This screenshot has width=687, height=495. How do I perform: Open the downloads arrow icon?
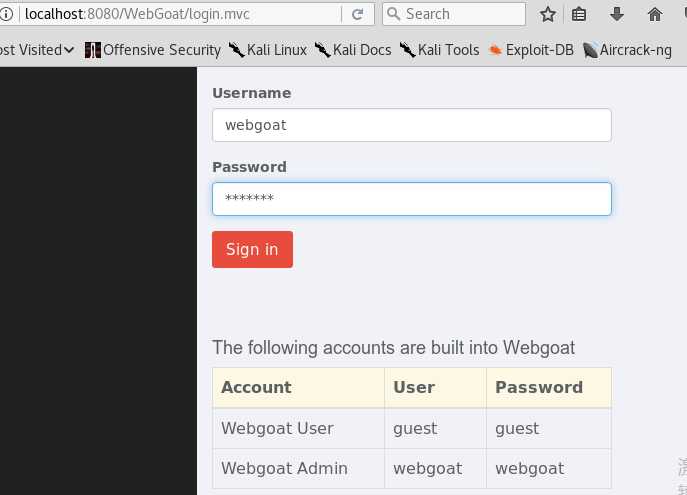coord(616,14)
